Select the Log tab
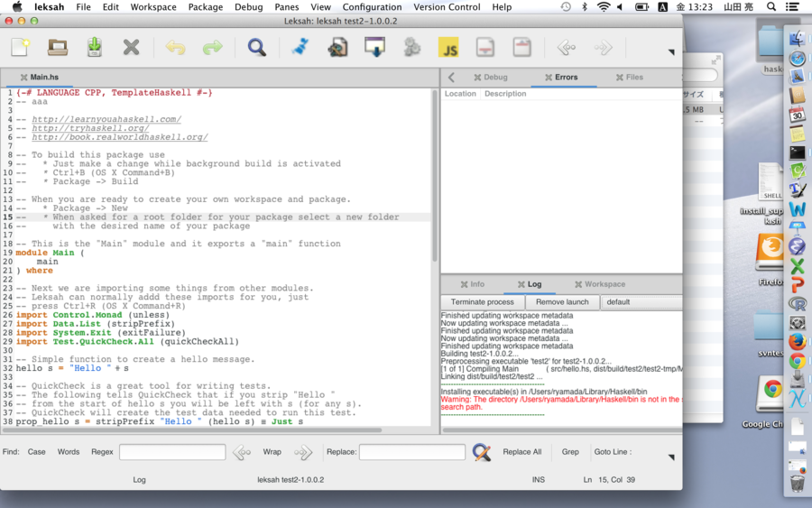The height and width of the screenshot is (508, 812). [x=534, y=284]
